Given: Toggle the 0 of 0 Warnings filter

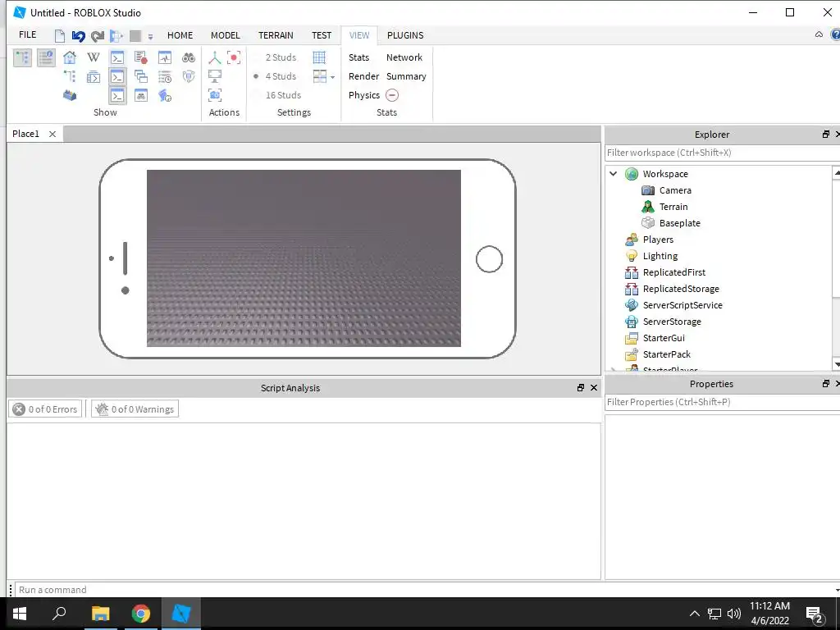Looking at the screenshot, I should pyautogui.click(x=135, y=409).
